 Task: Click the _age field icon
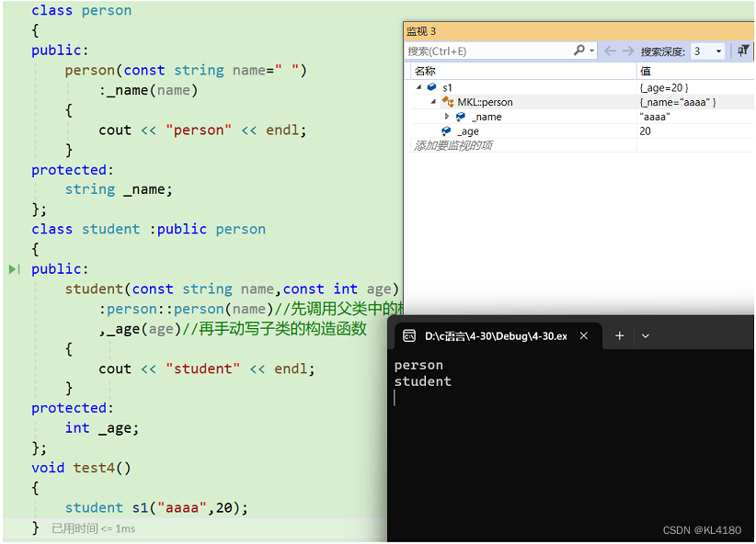tap(446, 131)
